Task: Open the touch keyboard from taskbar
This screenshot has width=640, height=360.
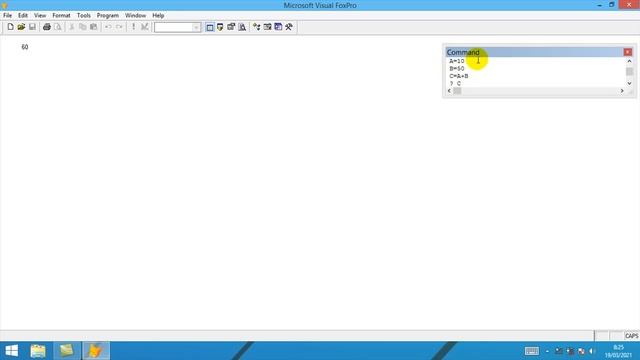Action: coord(531,351)
